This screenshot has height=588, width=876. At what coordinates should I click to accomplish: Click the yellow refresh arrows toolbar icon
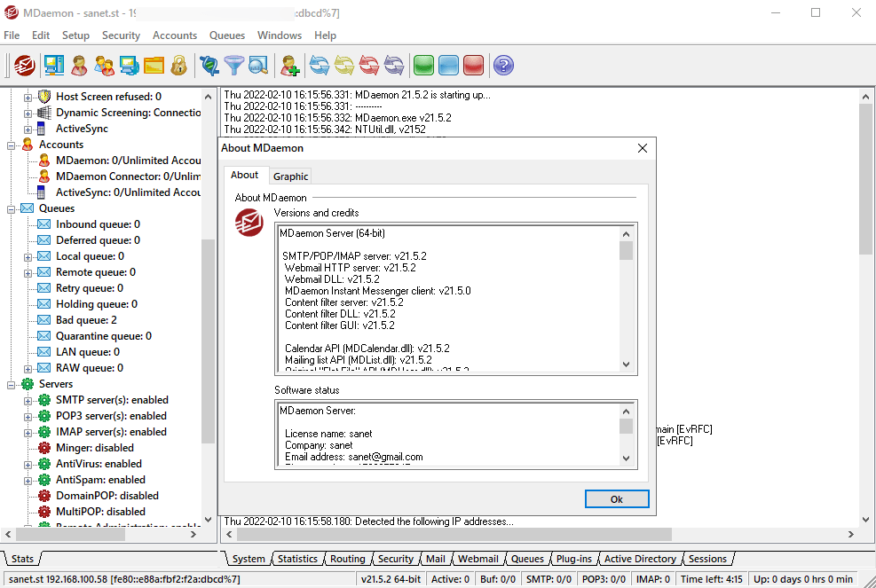point(344,66)
